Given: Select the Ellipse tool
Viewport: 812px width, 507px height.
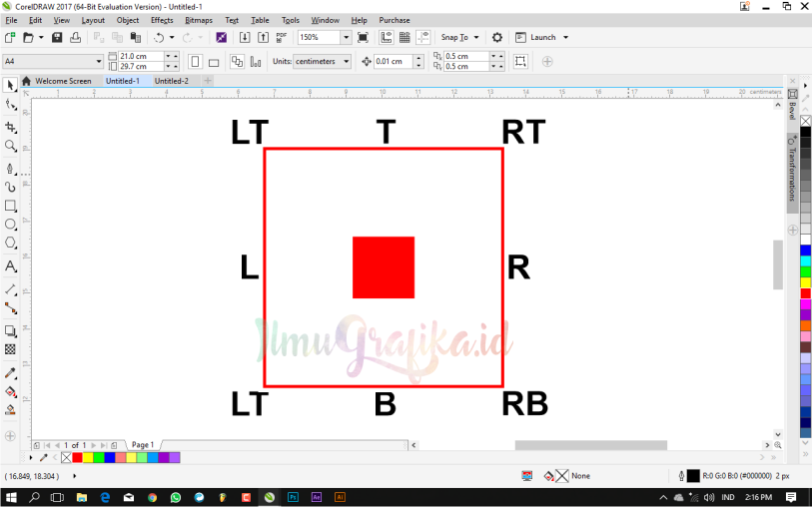Looking at the screenshot, I should (x=10, y=224).
